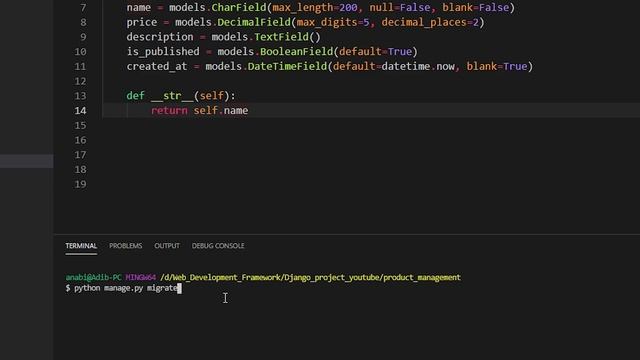
Task: Click line number 17 in gutter
Action: [x=80, y=155]
